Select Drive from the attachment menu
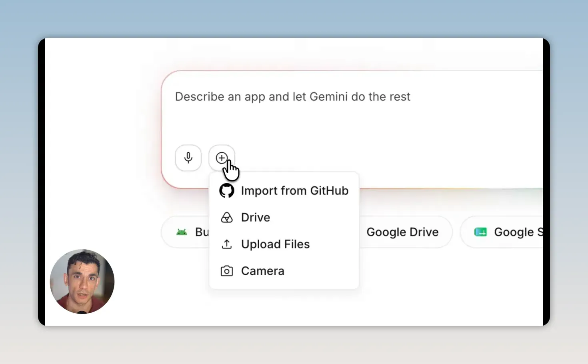The width and height of the screenshot is (588, 364). pos(284,218)
